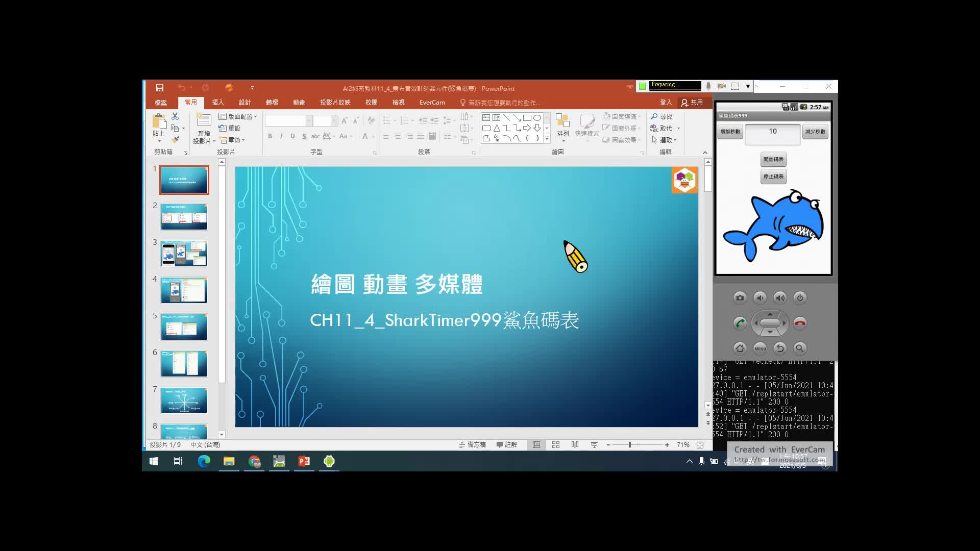Toggle Italic formatting
The height and width of the screenshot is (551, 980).
[x=281, y=136]
